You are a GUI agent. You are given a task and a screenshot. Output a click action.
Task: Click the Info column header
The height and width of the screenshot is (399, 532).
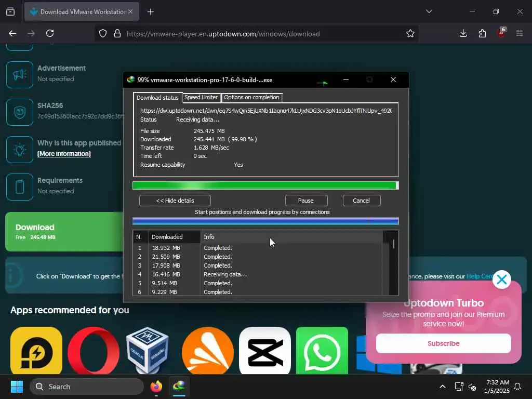(x=291, y=237)
